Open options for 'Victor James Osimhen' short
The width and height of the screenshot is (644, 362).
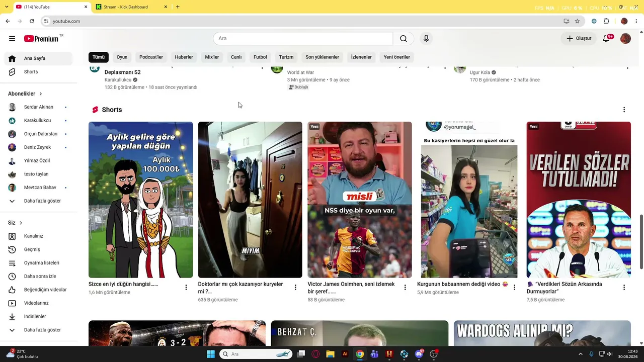(405, 288)
